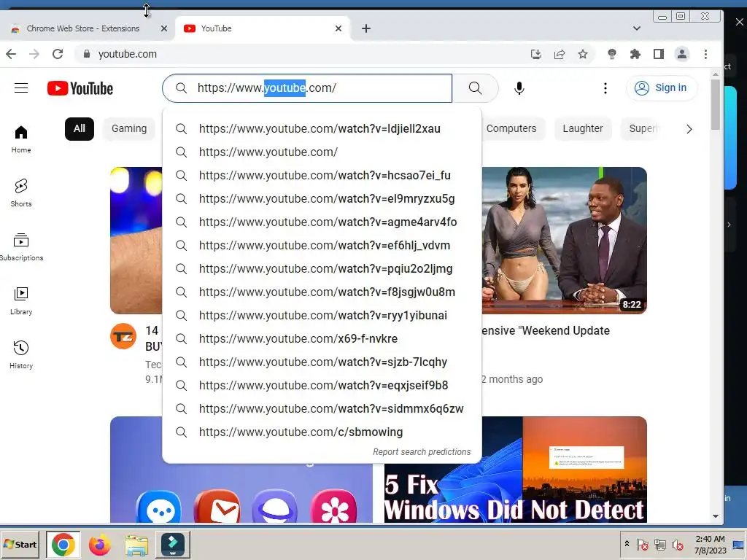Choose suggestion watch?v=sjzb-7lcqhy
747x560 pixels.
[x=322, y=362]
